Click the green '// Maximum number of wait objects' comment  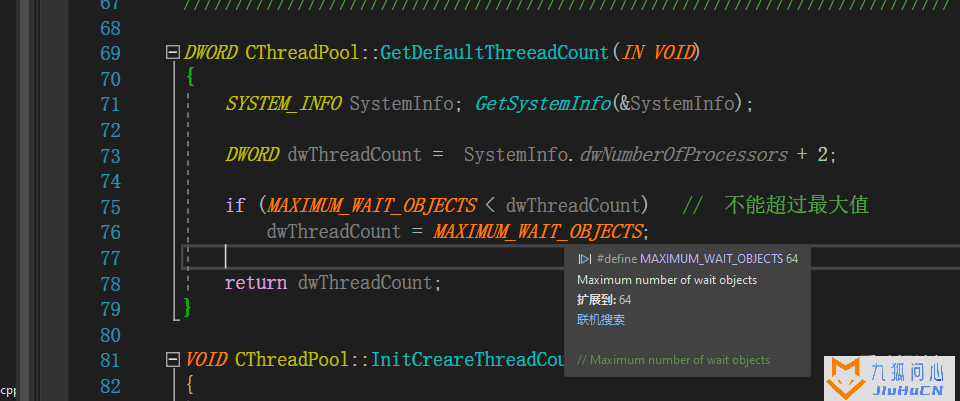coord(673,360)
